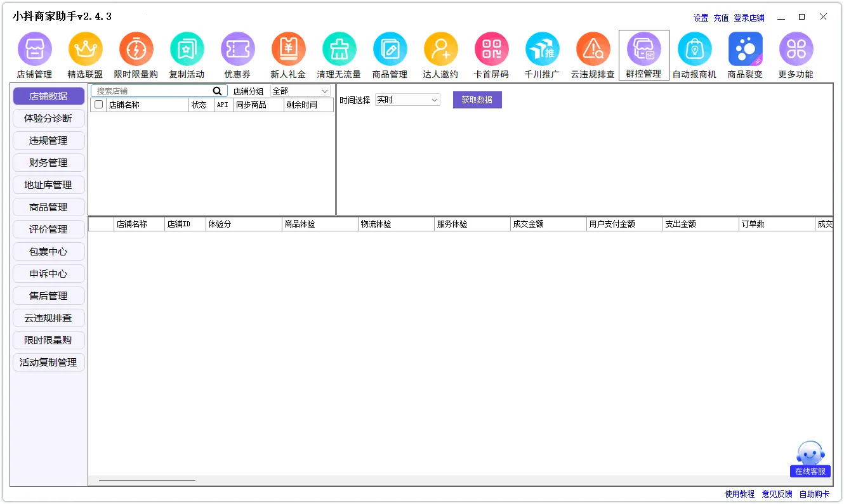The image size is (844, 504).
Task: Click the horizontal scrollbar under the data table
Action: pos(147,481)
